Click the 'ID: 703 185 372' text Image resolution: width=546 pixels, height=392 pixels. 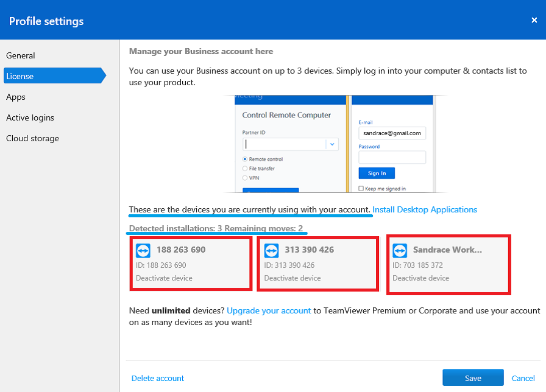pos(417,265)
